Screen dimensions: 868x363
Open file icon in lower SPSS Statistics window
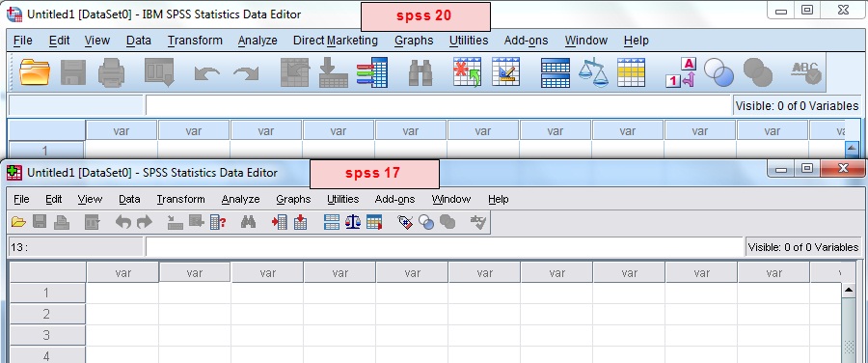19,223
